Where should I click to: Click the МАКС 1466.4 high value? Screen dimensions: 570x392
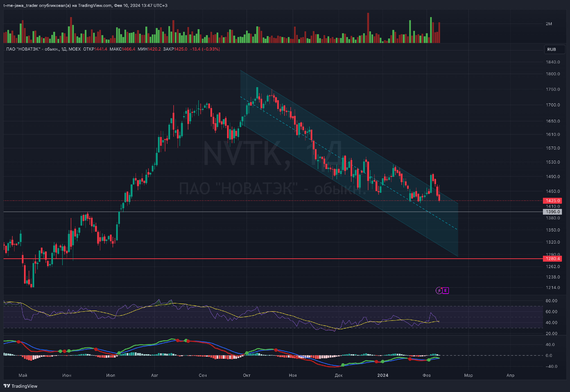122,49
